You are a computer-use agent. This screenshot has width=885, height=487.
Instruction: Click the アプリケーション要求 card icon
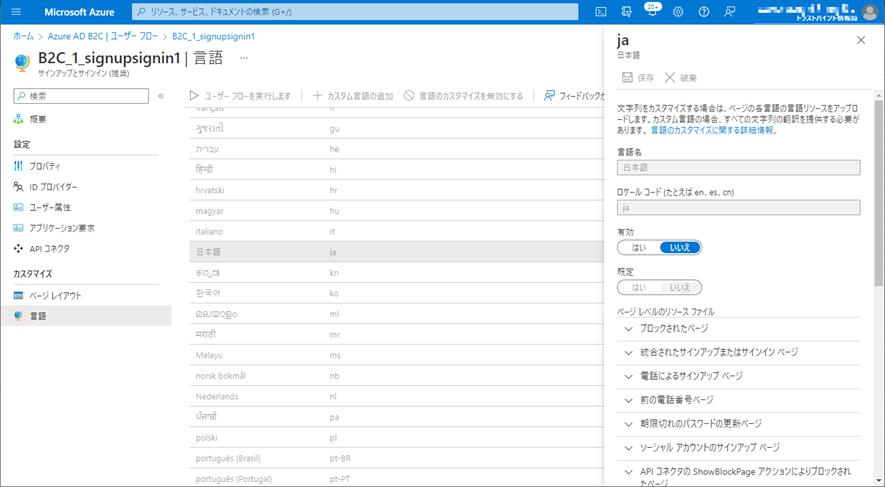click(x=19, y=228)
